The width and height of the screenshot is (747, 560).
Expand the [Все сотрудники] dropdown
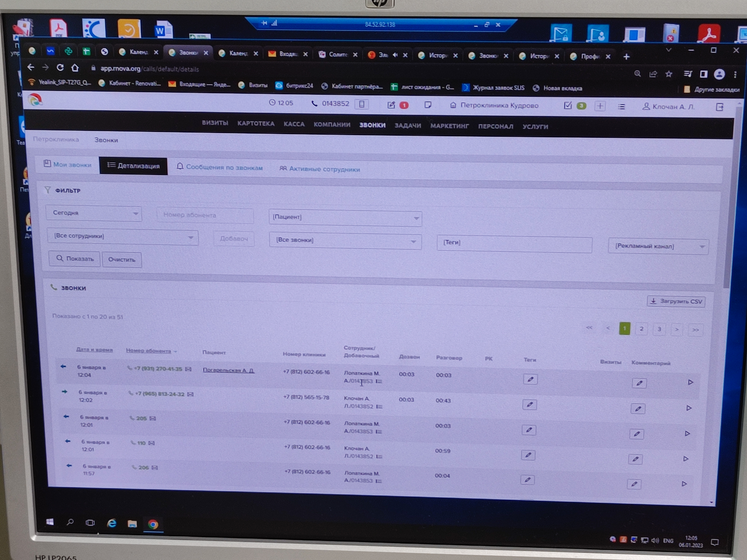coord(122,236)
